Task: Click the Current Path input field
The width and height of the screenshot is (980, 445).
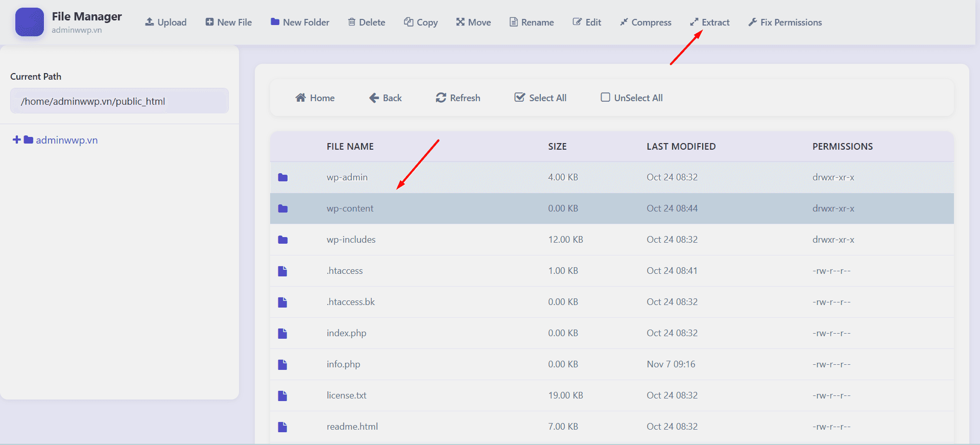Action: [119, 101]
